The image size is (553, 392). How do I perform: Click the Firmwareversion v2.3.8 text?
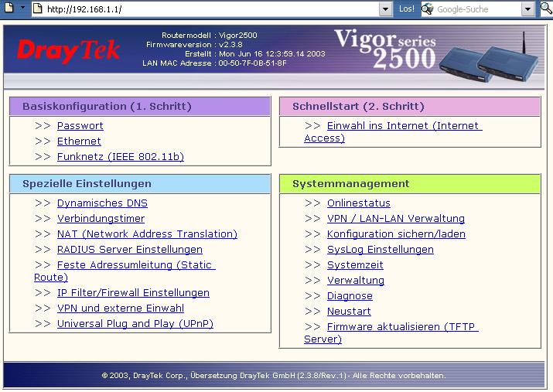tap(194, 45)
